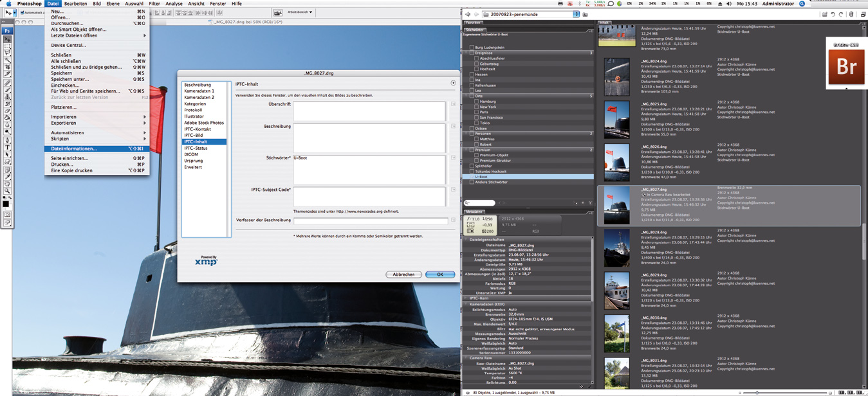Adjust the Bridge thumbnail size slider
The width and height of the screenshot is (868, 396).
coord(757,392)
